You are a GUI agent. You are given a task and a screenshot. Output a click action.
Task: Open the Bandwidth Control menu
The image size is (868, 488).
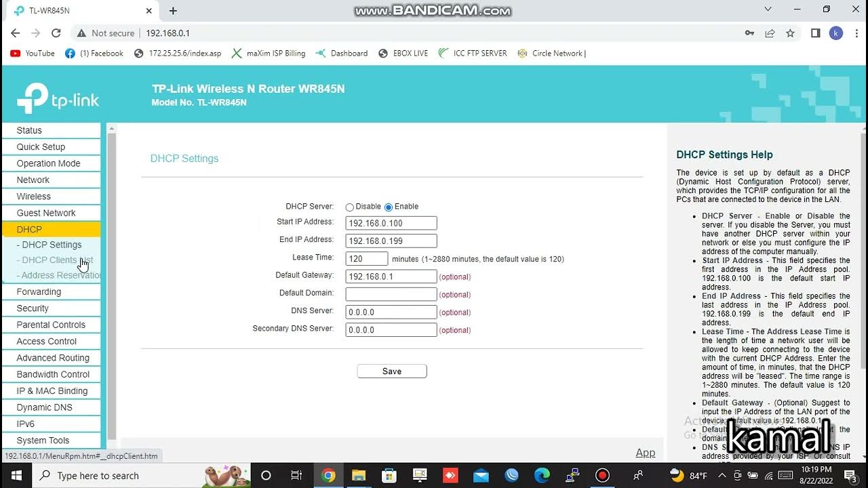[51, 374]
